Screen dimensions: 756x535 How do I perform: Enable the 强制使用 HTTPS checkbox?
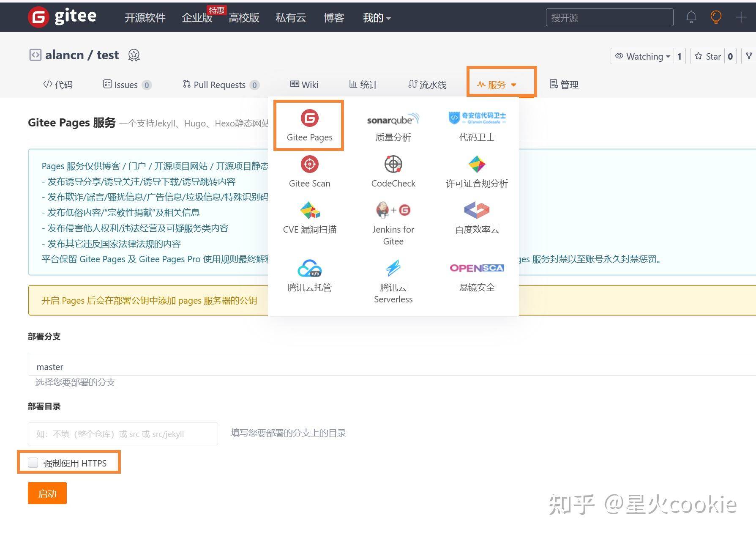point(33,463)
